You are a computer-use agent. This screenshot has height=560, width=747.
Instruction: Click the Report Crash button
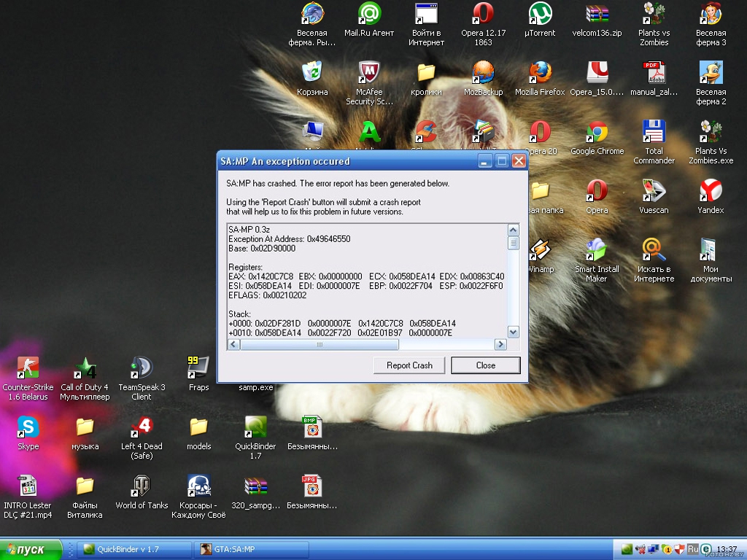point(409,365)
